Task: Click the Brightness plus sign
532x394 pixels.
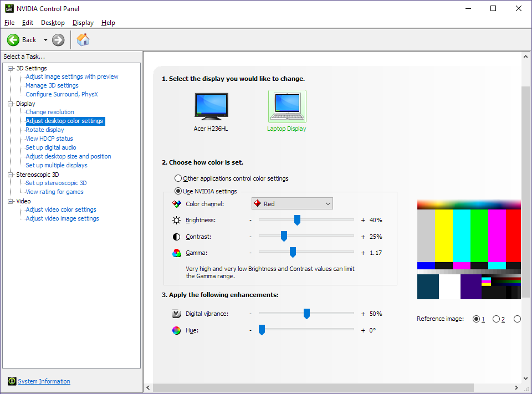Action: tap(363, 220)
